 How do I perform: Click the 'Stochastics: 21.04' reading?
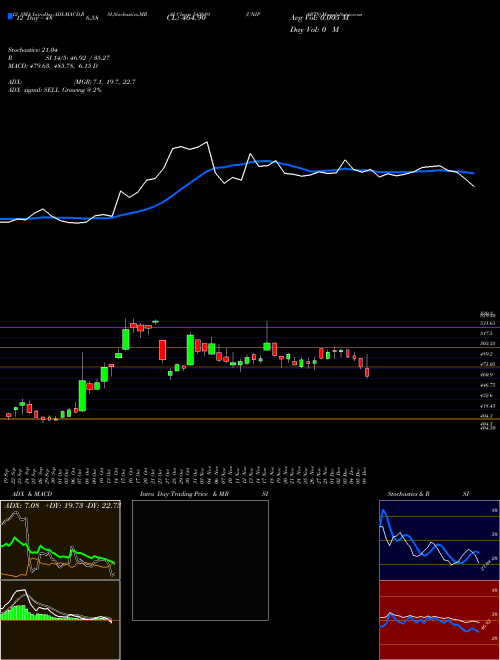pos(33,50)
